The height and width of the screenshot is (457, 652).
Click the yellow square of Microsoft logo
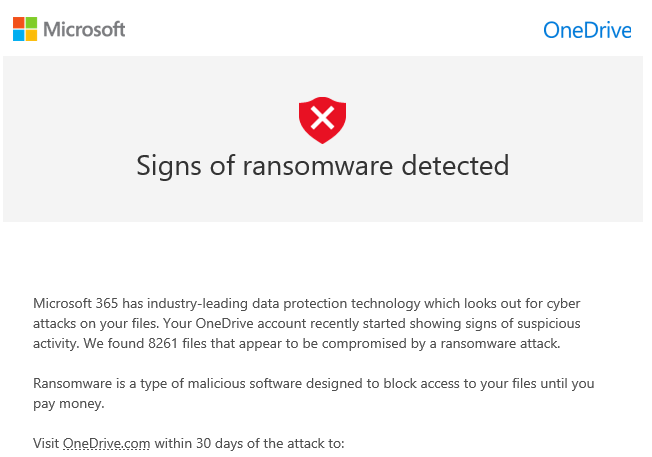(31, 35)
